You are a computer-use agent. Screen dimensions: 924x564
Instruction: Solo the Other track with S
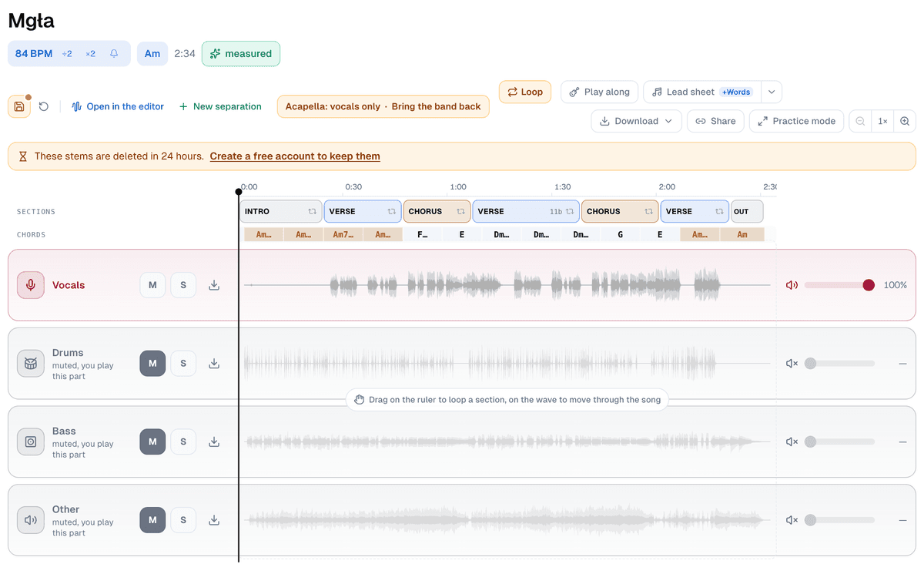[183, 520]
